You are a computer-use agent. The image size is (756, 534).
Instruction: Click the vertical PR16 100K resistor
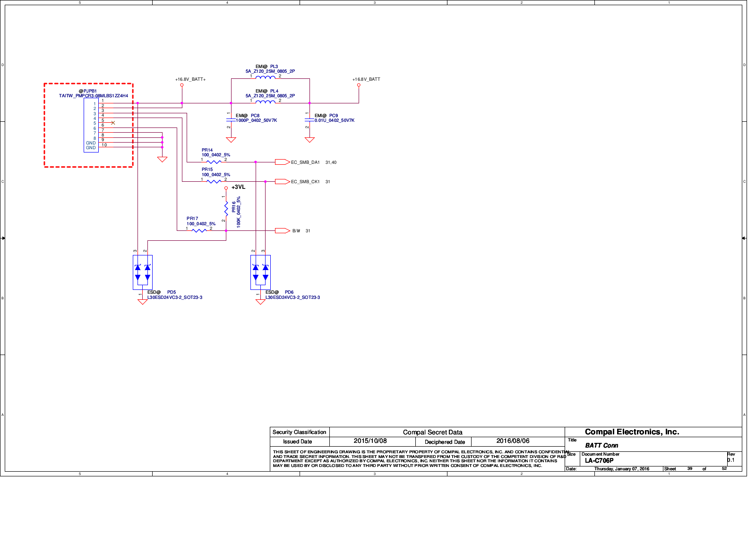226,208
